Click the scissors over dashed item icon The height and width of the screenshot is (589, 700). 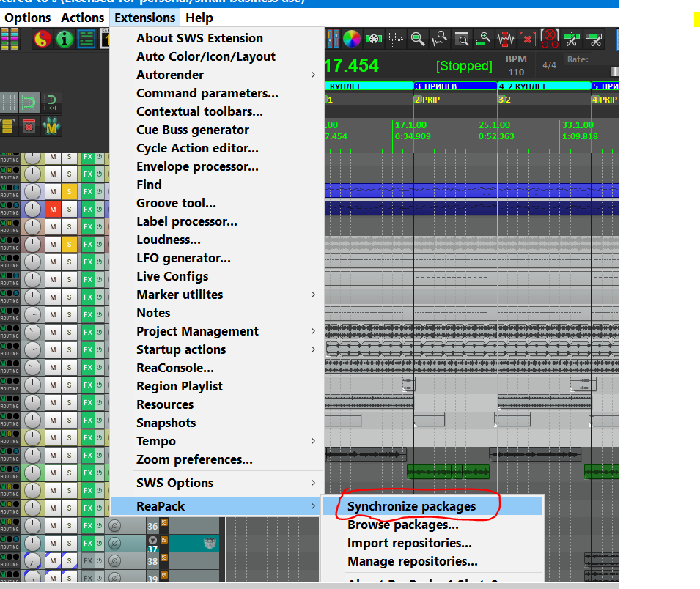point(594,40)
